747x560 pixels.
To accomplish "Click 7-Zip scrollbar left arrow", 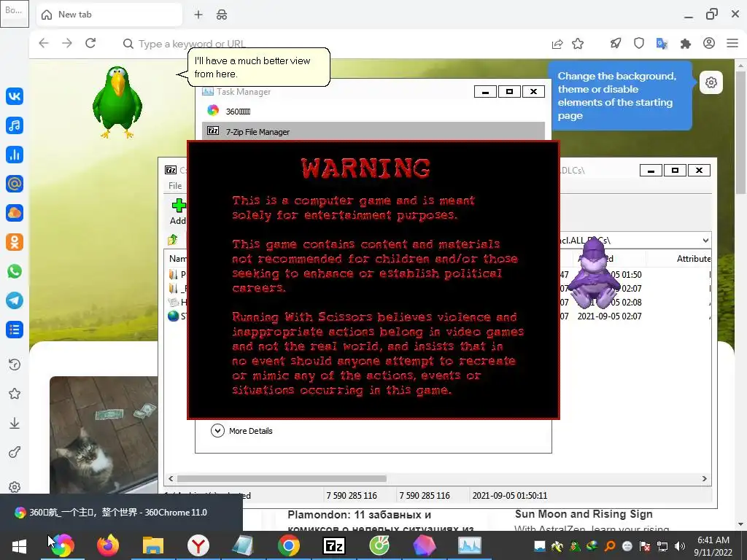I will pos(171,478).
